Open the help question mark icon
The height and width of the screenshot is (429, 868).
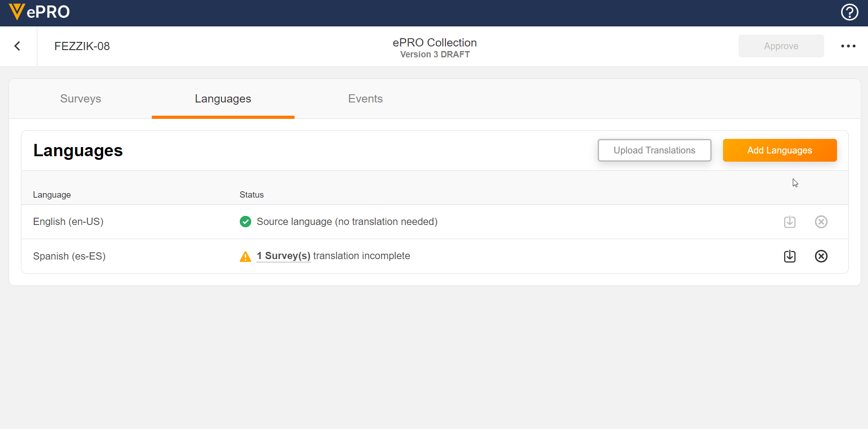(x=849, y=12)
